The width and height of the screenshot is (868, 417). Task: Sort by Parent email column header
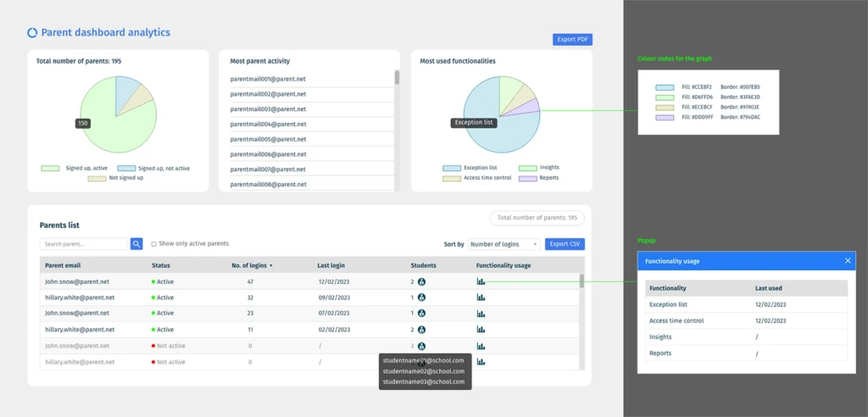coord(63,265)
